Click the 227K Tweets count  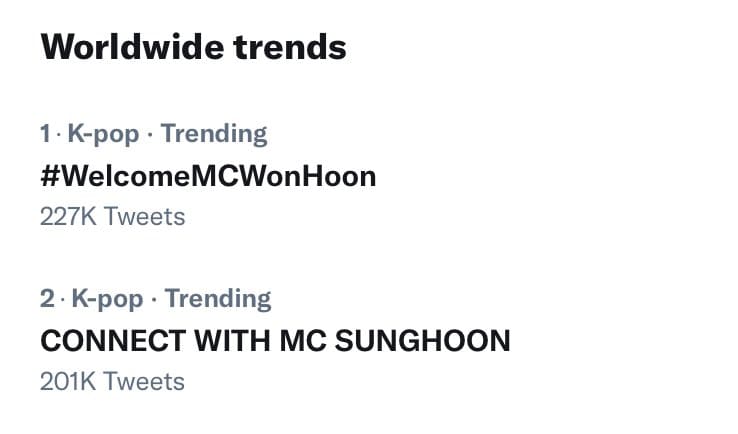tap(112, 215)
